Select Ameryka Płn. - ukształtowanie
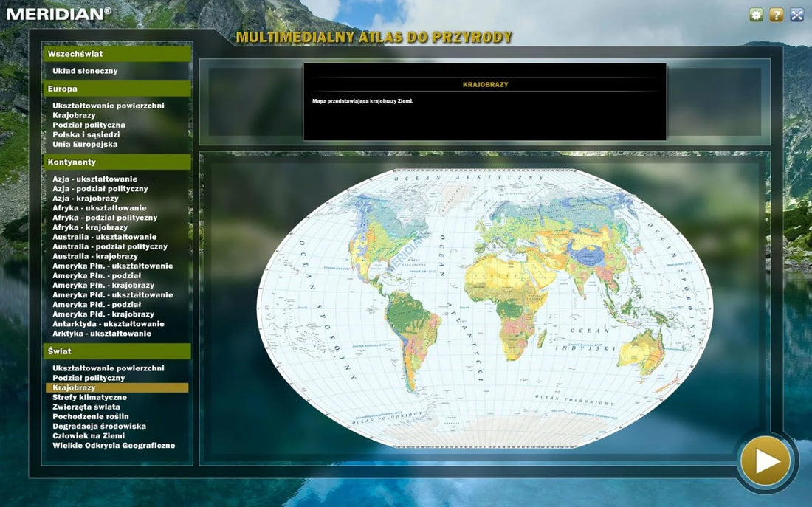 [x=112, y=266]
